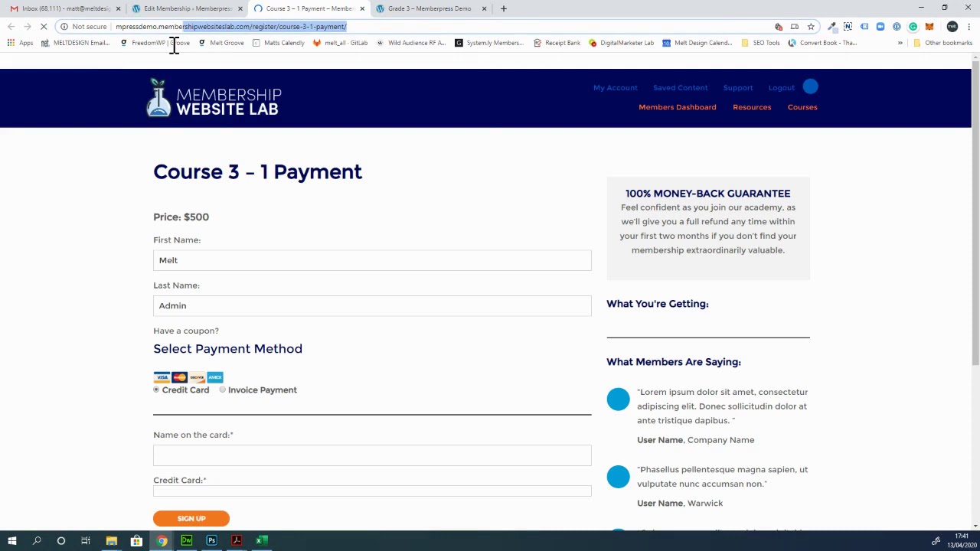
Task: Click the Last Name input field
Action: pos(372,305)
